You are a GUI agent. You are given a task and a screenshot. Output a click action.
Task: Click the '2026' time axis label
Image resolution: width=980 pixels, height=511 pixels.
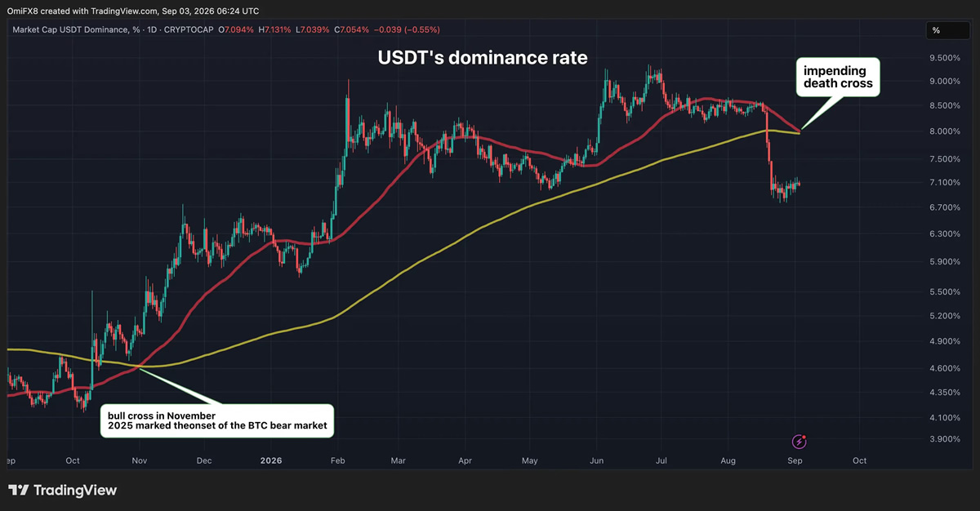270,461
